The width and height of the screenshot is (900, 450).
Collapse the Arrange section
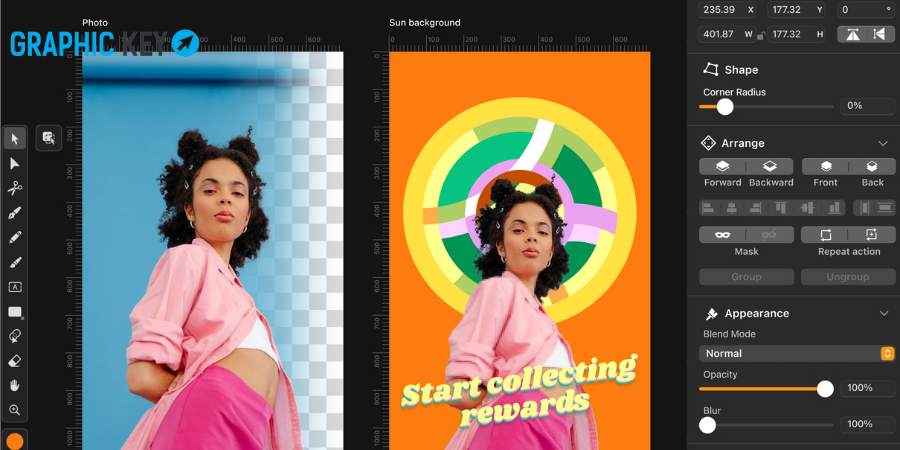pos(883,143)
